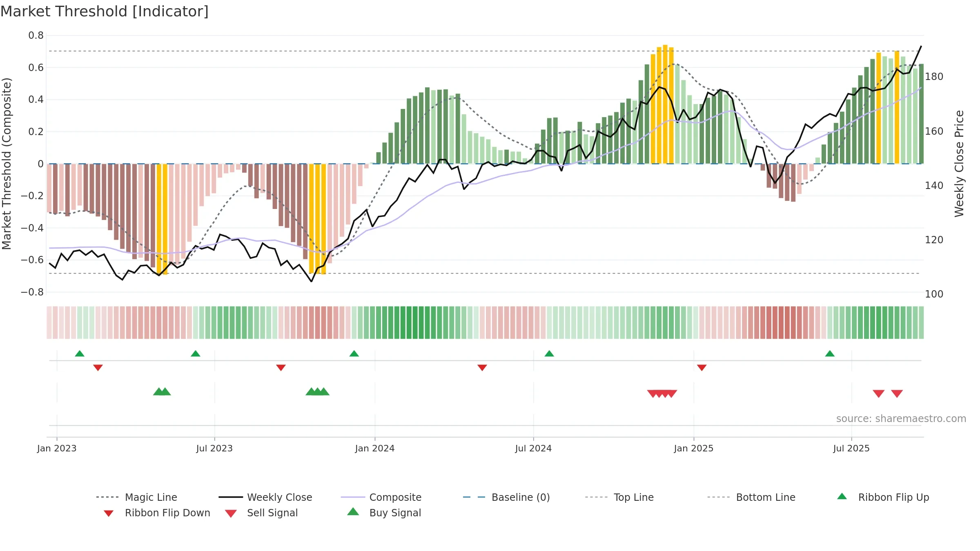
Task: Toggle the Ribbon Flip Down legend entry
Action: tap(157, 513)
